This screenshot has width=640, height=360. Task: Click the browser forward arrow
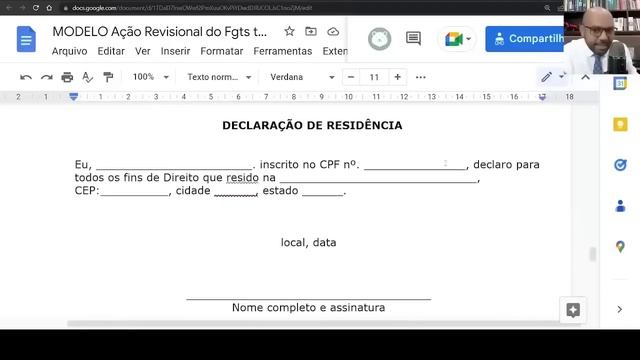coord(22,8)
